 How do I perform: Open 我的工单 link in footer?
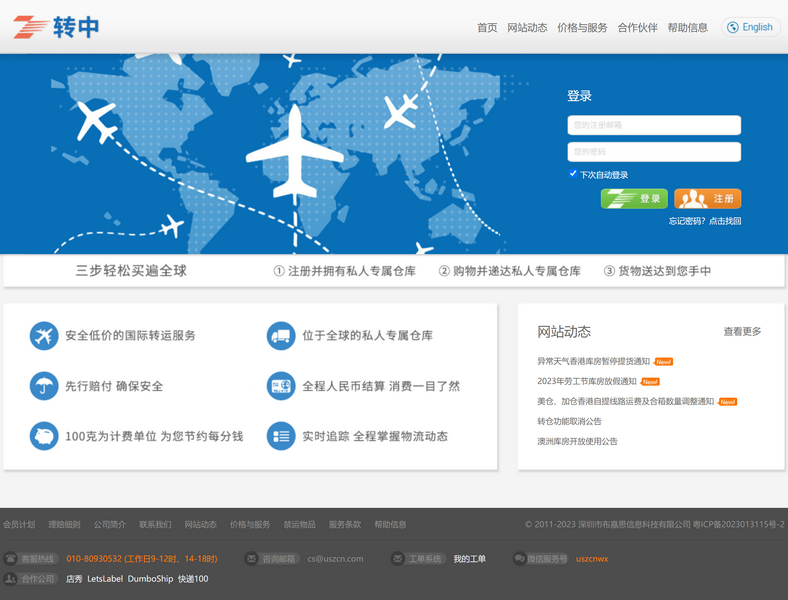[x=469, y=559]
